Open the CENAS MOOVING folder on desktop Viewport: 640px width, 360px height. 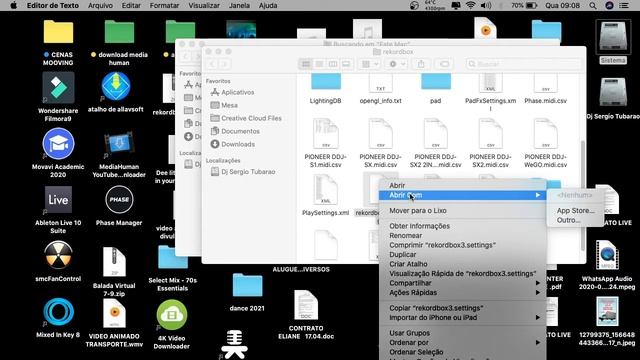(58, 32)
